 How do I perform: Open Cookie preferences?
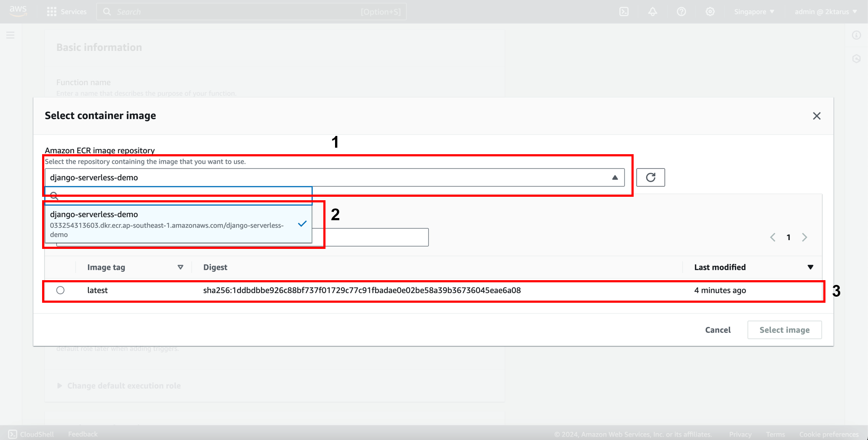click(x=829, y=434)
